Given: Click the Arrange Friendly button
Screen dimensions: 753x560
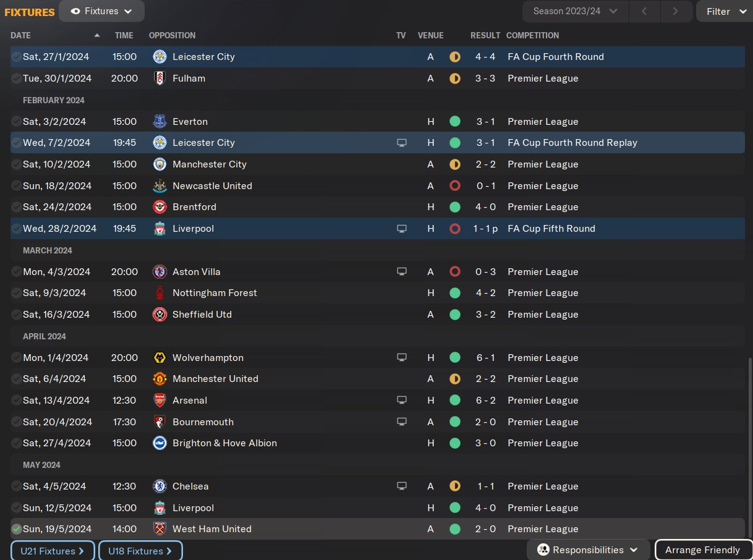Looking at the screenshot, I should (x=702, y=550).
